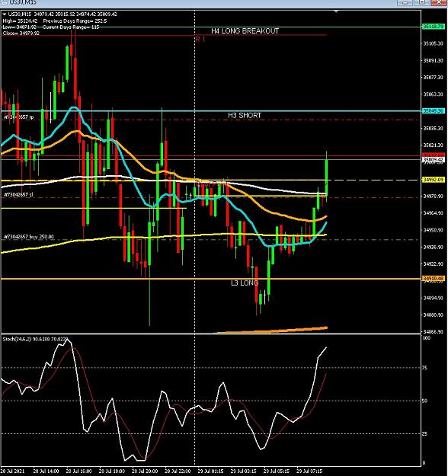448x476 pixels.
Task: Select the red R1 pivot label
Action: click(200, 39)
